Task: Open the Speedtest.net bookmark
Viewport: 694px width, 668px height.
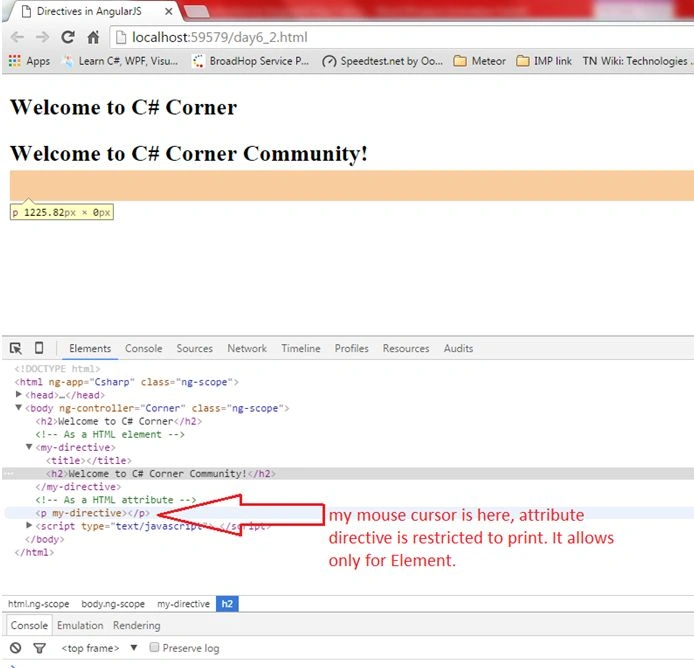Action: (x=383, y=61)
